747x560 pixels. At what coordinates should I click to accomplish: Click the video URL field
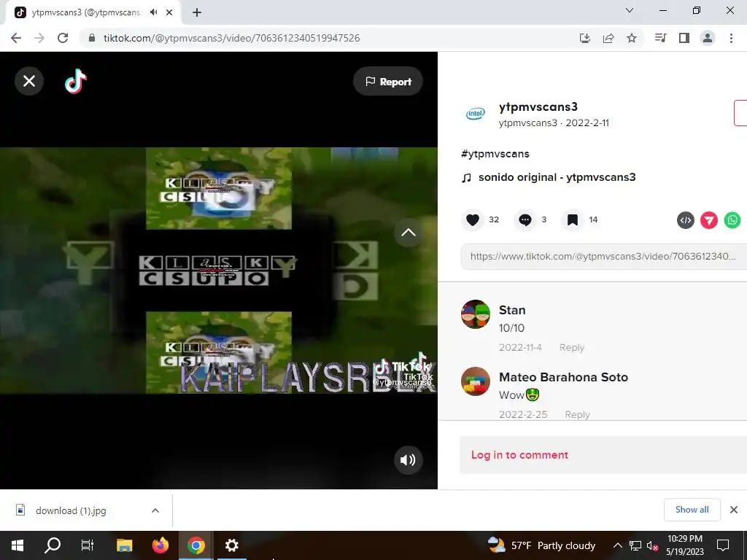[603, 256]
